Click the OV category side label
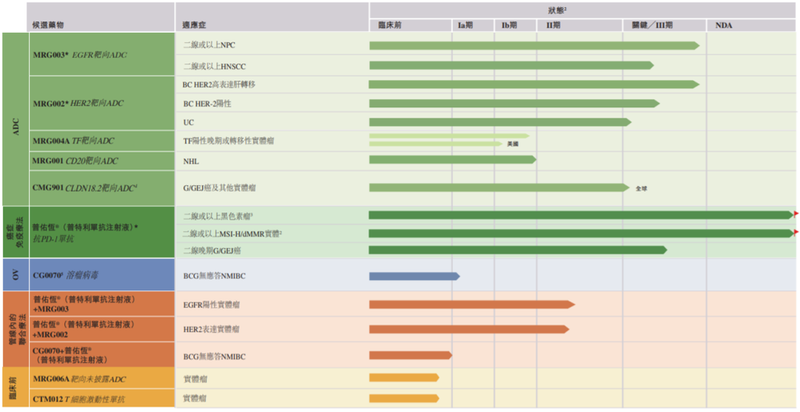This screenshot has width=800, height=412. tap(14, 275)
